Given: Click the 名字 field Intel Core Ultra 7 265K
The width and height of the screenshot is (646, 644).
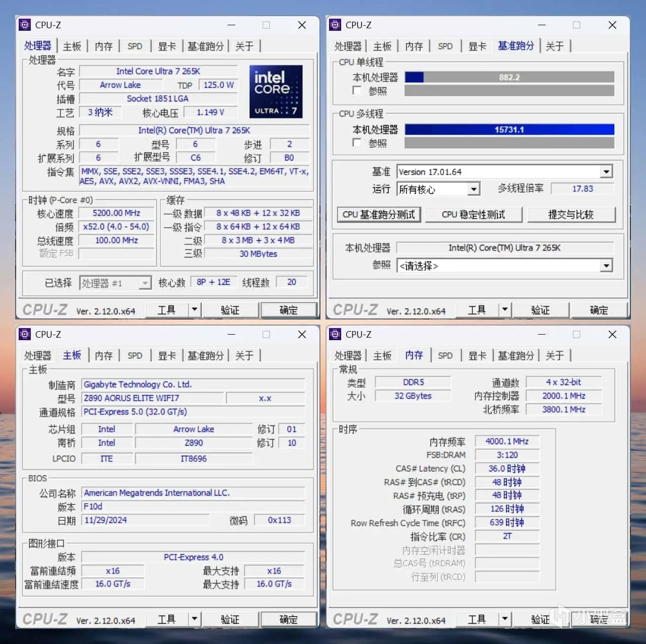Looking at the screenshot, I should [158, 71].
